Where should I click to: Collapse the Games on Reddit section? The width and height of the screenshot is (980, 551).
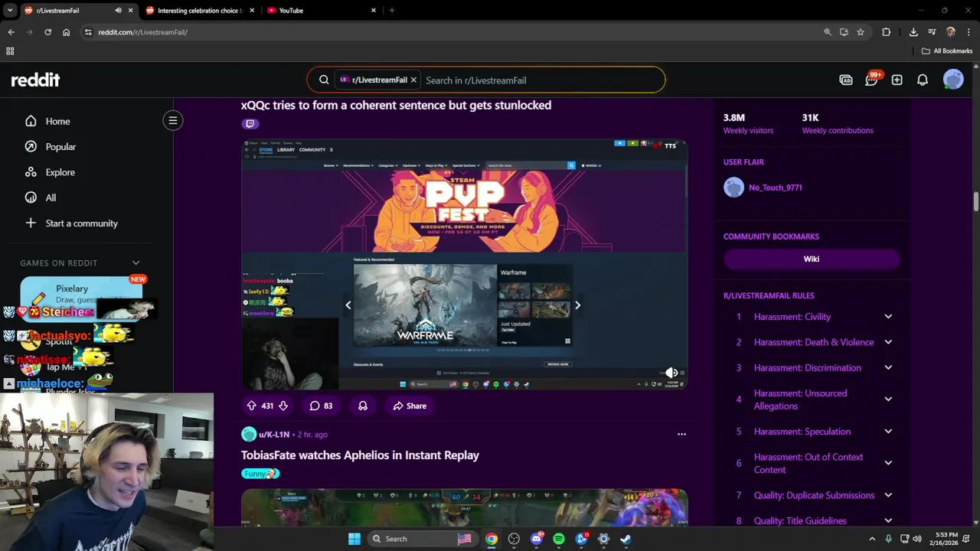(136, 262)
